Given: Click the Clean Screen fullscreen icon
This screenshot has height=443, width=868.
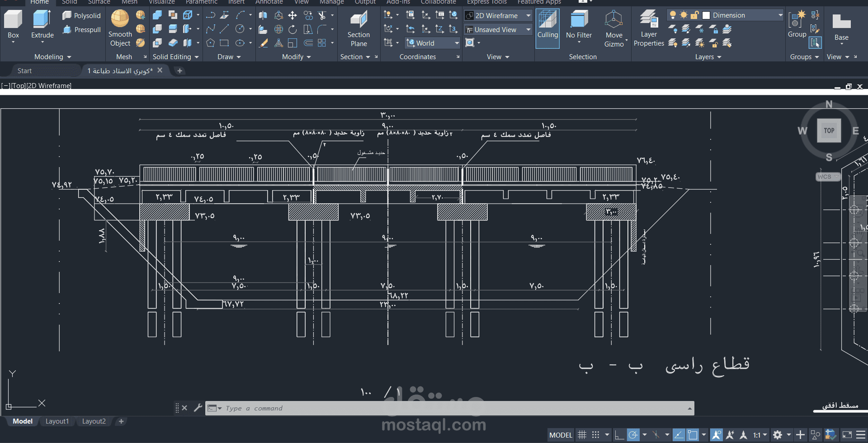Looking at the screenshot, I should pyautogui.click(x=847, y=435).
